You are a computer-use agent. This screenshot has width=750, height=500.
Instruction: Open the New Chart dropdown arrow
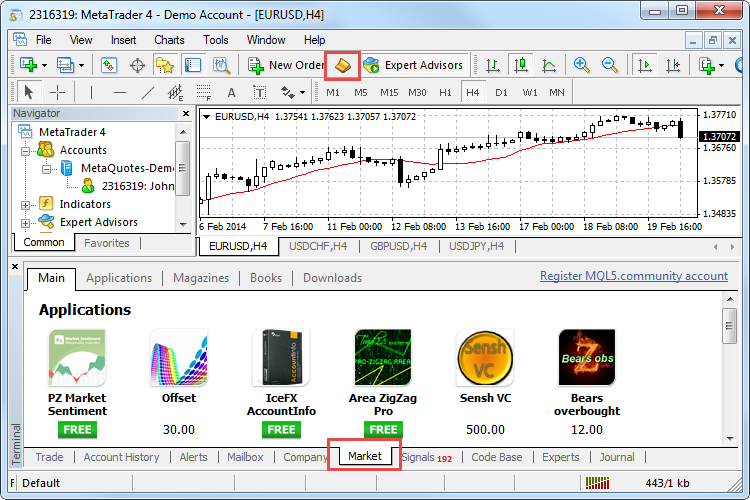(44, 65)
